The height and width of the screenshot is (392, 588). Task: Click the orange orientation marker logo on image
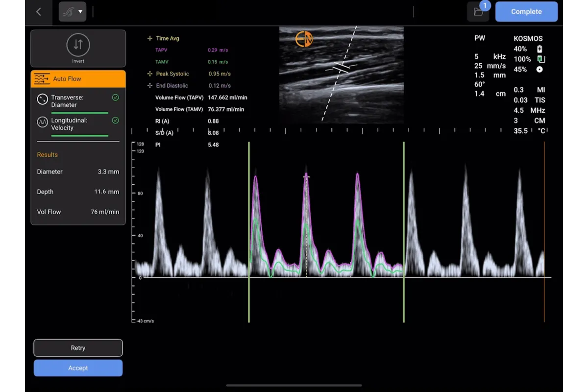(x=304, y=40)
